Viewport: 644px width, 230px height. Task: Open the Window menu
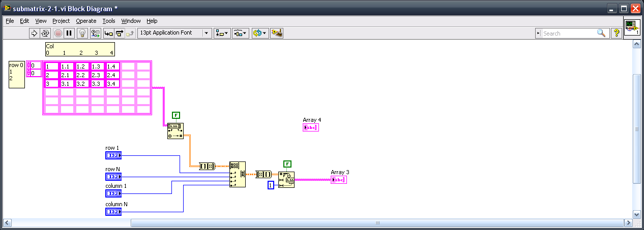(x=131, y=21)
